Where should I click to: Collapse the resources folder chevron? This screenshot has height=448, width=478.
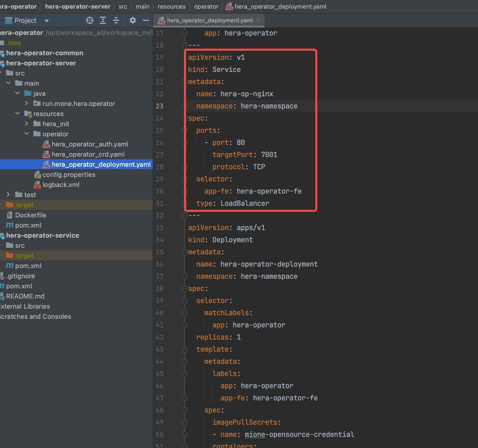(17, 113)
